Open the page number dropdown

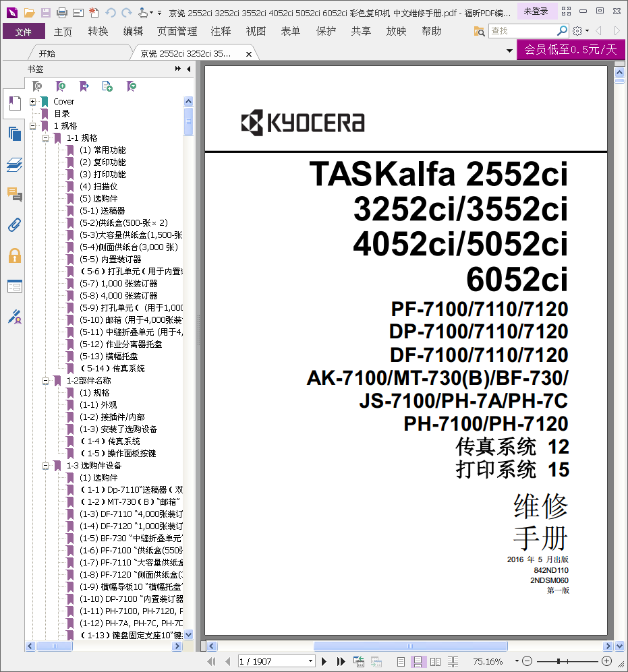pyautogui.click(x=310, y=661)
